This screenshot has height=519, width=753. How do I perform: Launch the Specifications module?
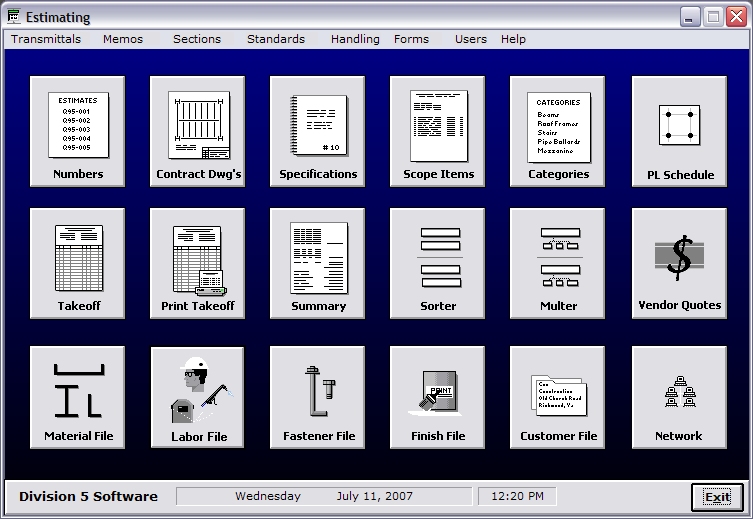(x=318, y=131)
